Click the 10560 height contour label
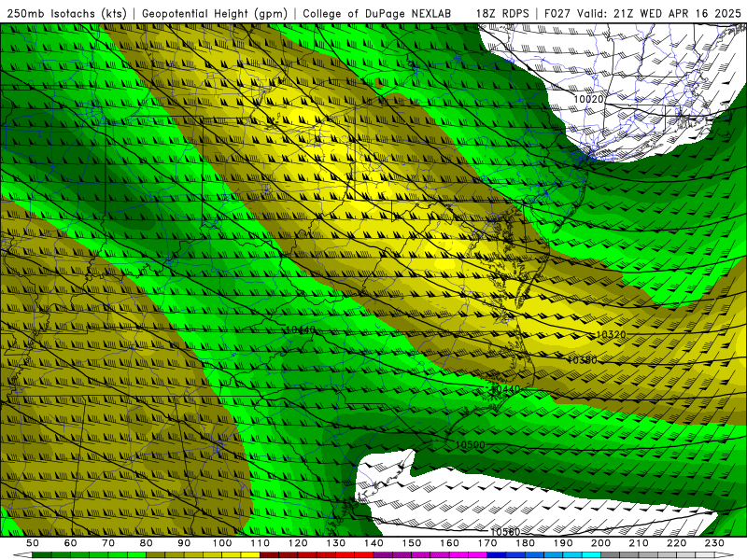Screen dimensions: 747x560 pyautogui.click(x=505, y=531)
